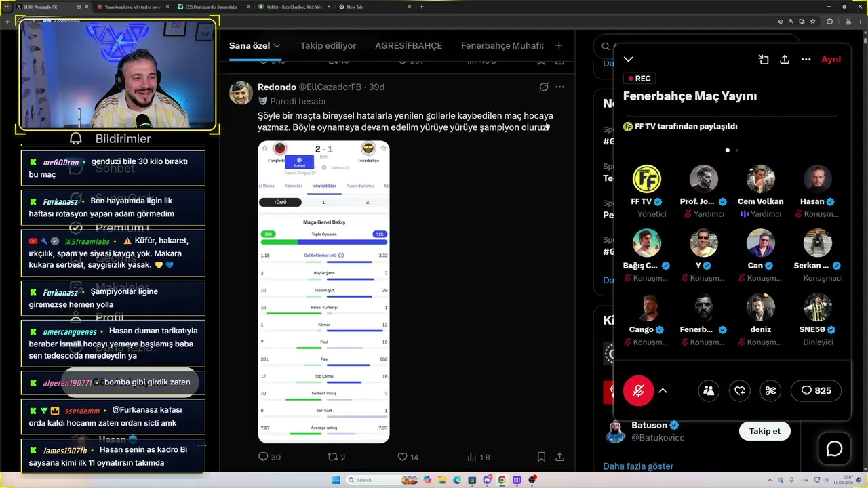This screenshot has height=488, width=868.
Task: Select the omercanguenes chat message
Action: click(113, 343)
